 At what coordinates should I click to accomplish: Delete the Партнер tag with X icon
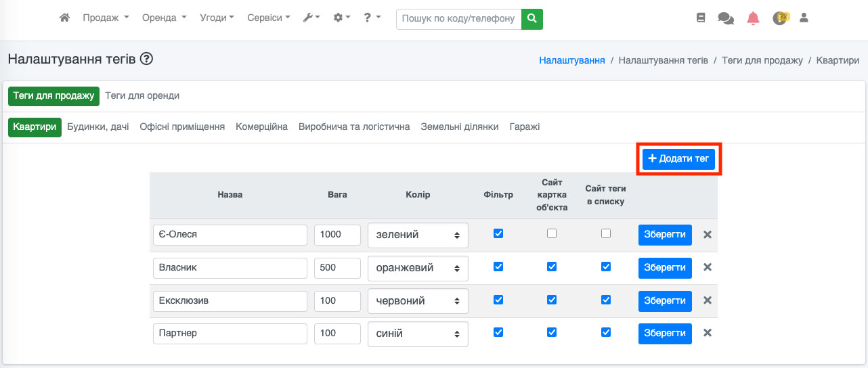tap(708, 333)
